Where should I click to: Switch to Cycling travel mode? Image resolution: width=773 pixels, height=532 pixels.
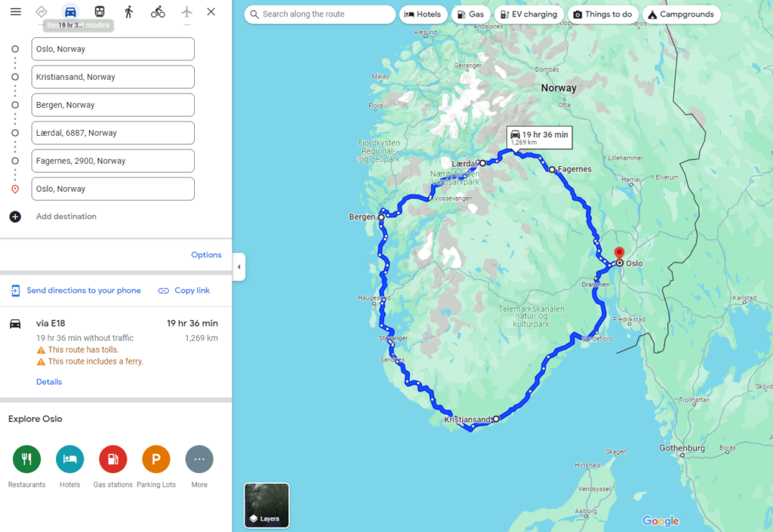tap(158, 12)
